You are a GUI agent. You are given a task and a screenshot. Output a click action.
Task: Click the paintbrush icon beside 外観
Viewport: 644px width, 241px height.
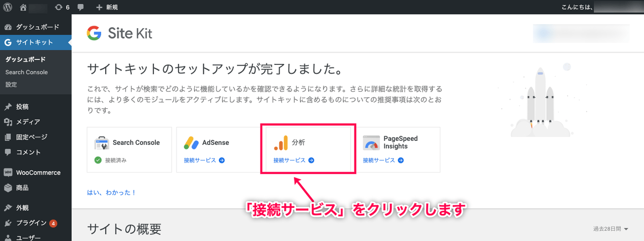point(8,208)
